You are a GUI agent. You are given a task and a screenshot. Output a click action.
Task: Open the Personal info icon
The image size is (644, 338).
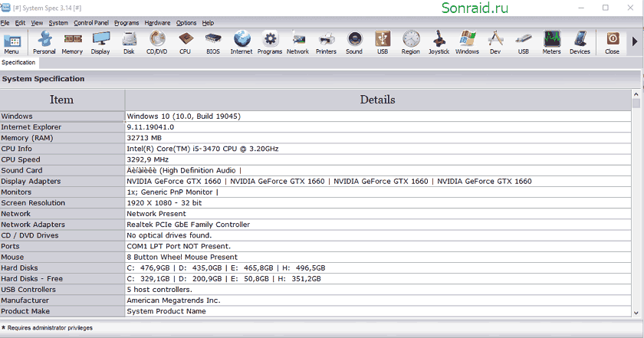[x=44, y=43]
